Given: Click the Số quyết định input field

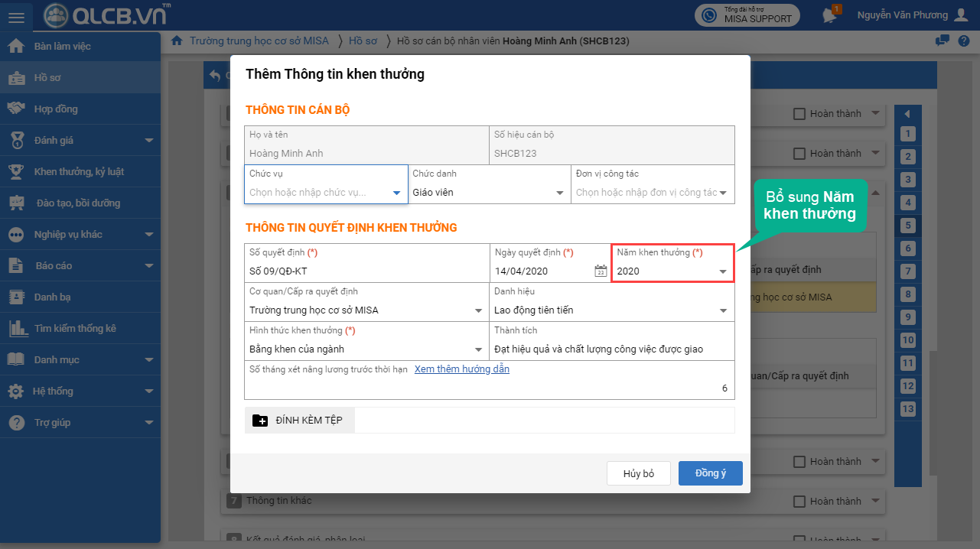Looking at the screenshot, I should 366,271.
